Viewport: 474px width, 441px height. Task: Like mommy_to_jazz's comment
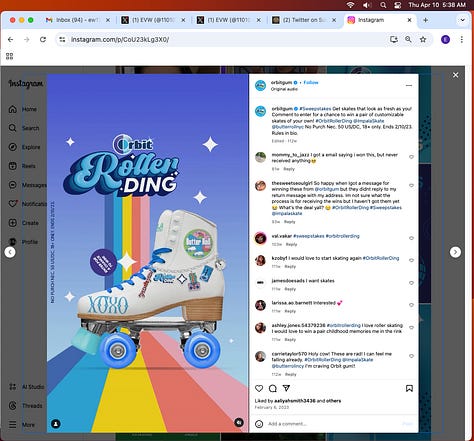pyautogui.click(x=411, y=157)
